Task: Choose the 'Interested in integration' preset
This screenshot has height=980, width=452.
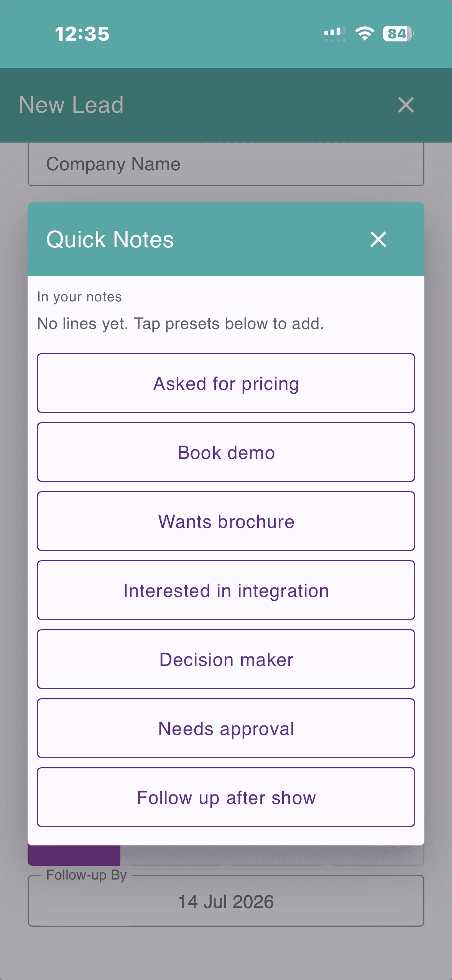Action: click(x=226, y=590)
